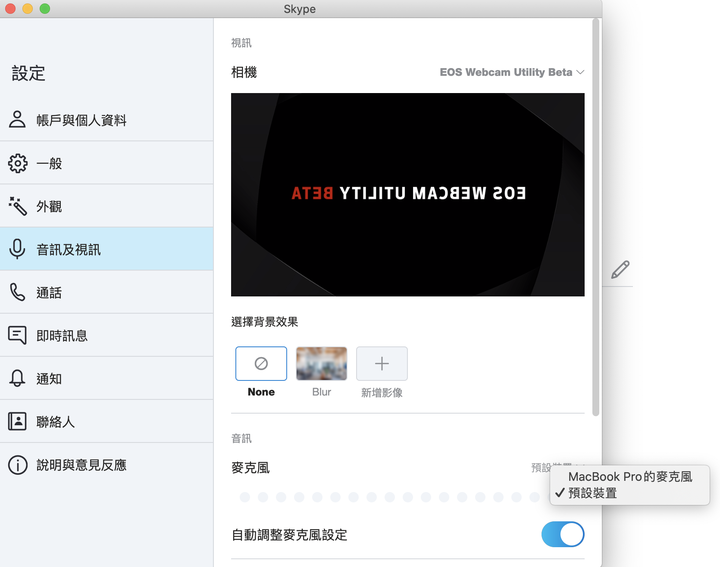Toggle 自動調整麥克風設定 switch
Viewport: 720px width, 567px height.
click(562, 534)
